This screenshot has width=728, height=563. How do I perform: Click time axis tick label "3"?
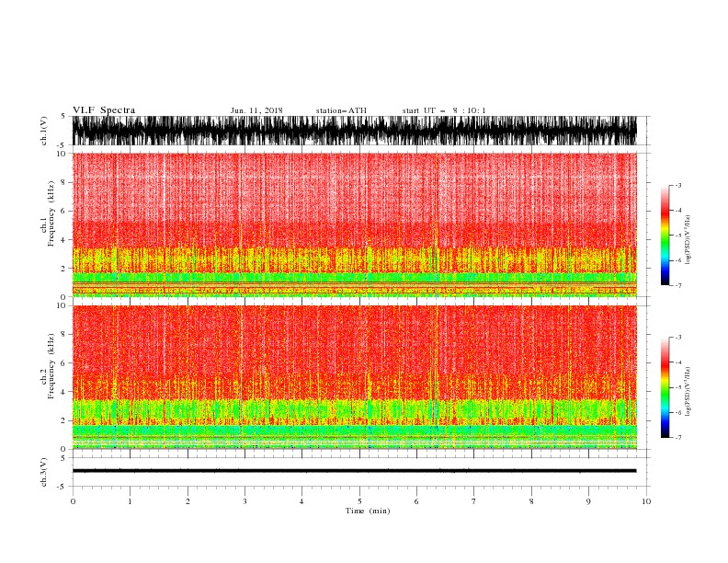[245, 501]
